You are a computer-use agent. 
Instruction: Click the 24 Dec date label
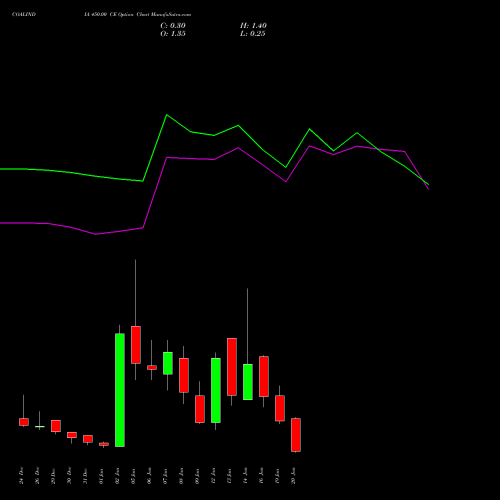(x=22, y=476)
